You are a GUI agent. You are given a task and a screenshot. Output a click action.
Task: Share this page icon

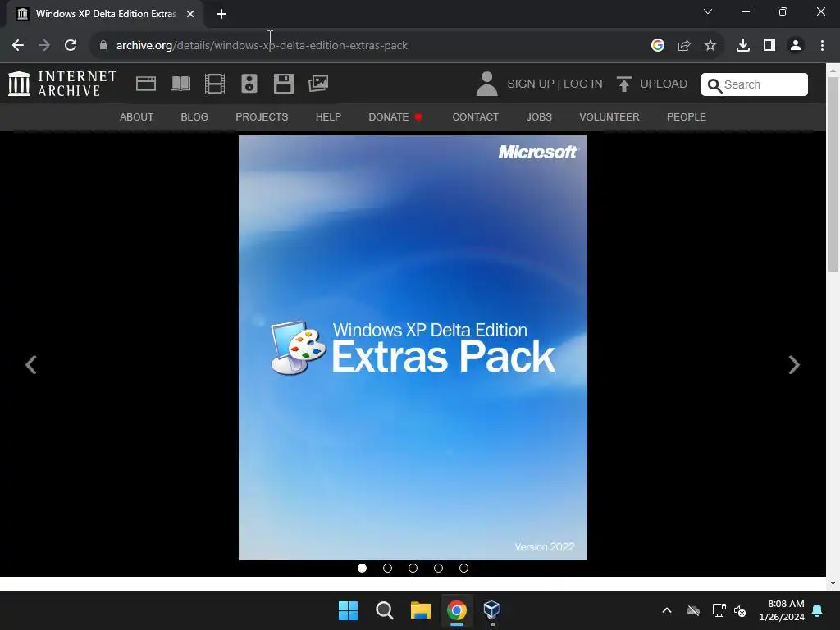coord(684,46)
